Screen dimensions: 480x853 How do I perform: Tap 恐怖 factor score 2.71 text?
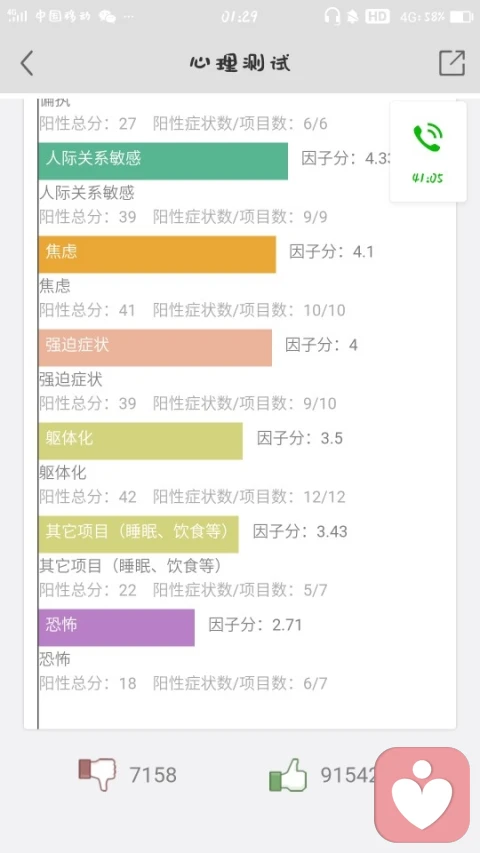click(x=255, y=625)
